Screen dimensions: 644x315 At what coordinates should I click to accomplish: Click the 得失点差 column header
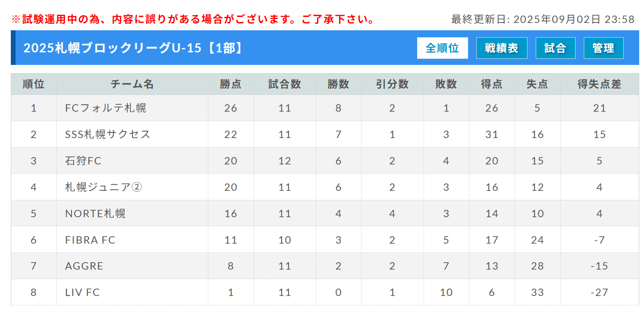599,84
